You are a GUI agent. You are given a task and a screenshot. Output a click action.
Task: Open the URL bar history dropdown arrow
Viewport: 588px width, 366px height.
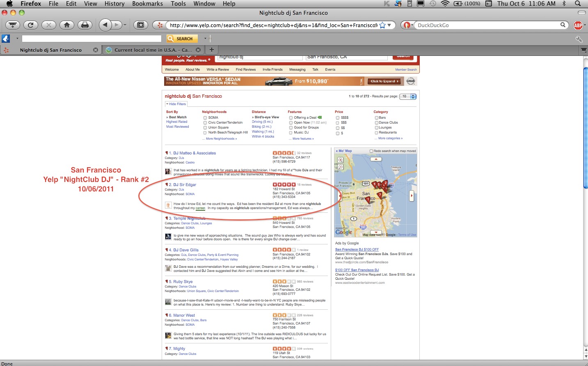(x=389, y=25)
